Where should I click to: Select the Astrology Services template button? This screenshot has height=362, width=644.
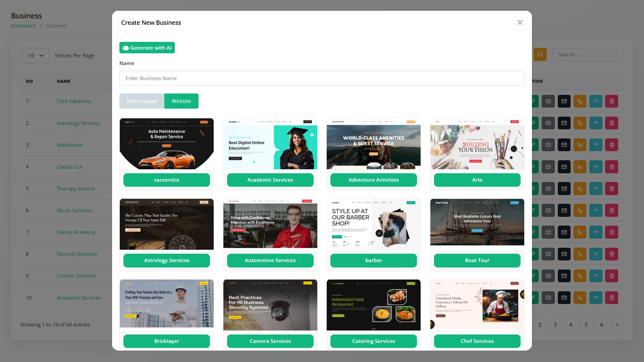167,260
